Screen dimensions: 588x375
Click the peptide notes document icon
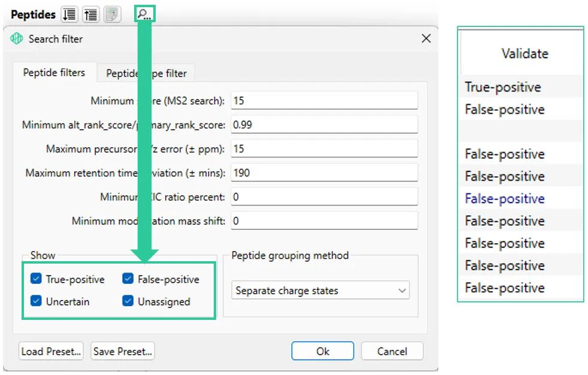112,15
